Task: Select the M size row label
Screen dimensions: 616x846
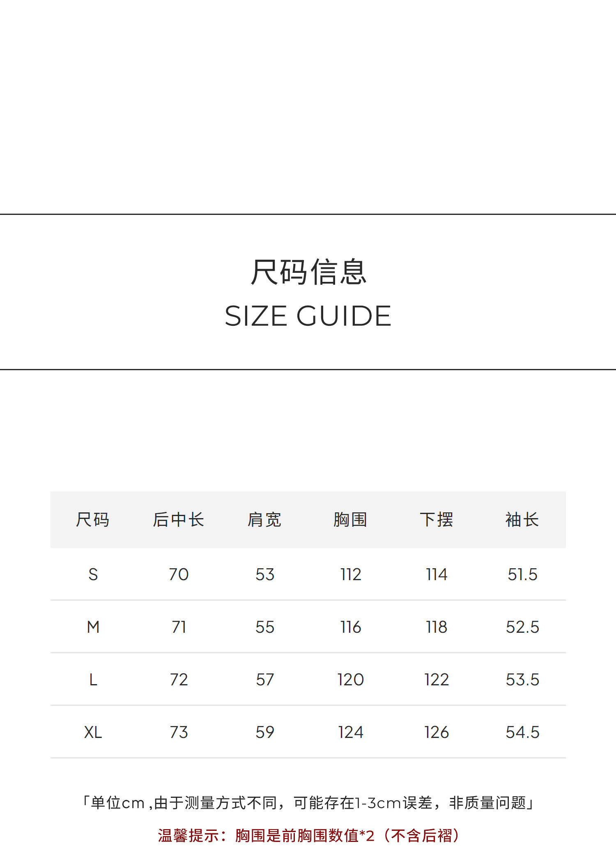Action: [x=93, y=627]
